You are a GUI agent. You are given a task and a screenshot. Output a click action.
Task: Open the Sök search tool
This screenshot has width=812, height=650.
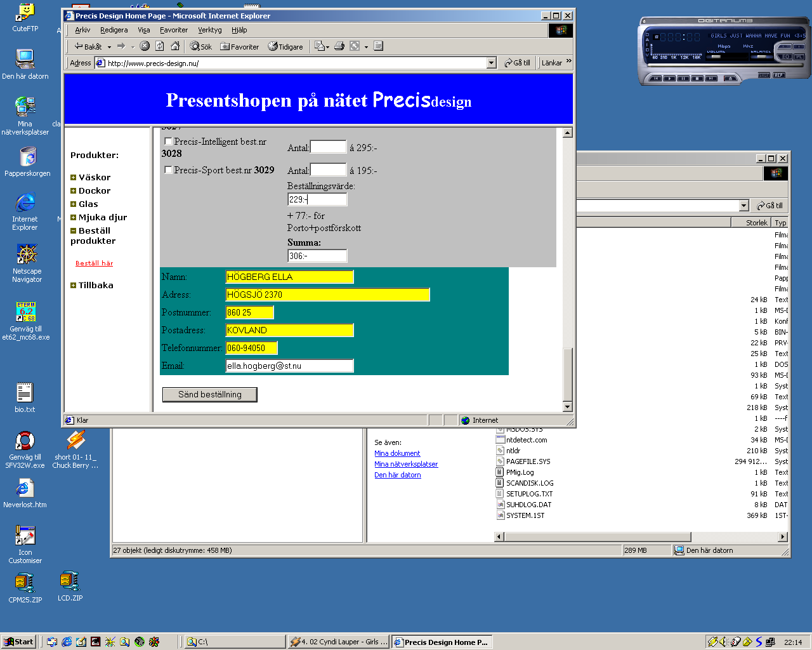(x=201, y=46)
